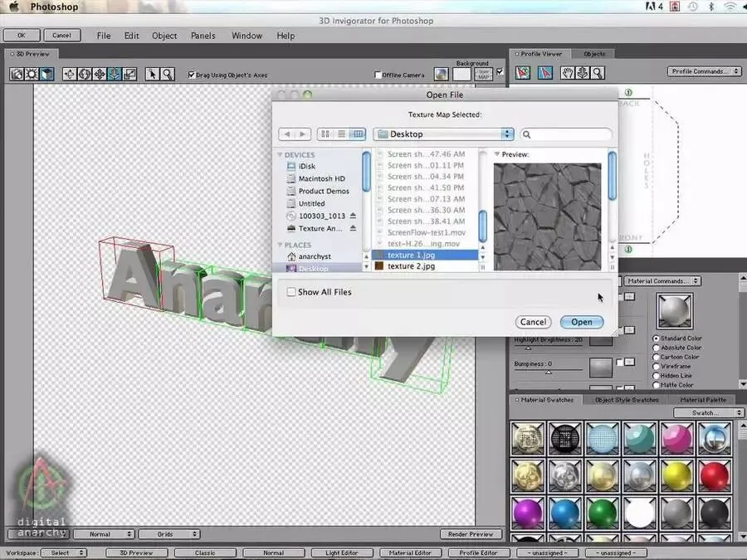
Task: Click the Bumpiness slider handle
Action: pos(549,373)
